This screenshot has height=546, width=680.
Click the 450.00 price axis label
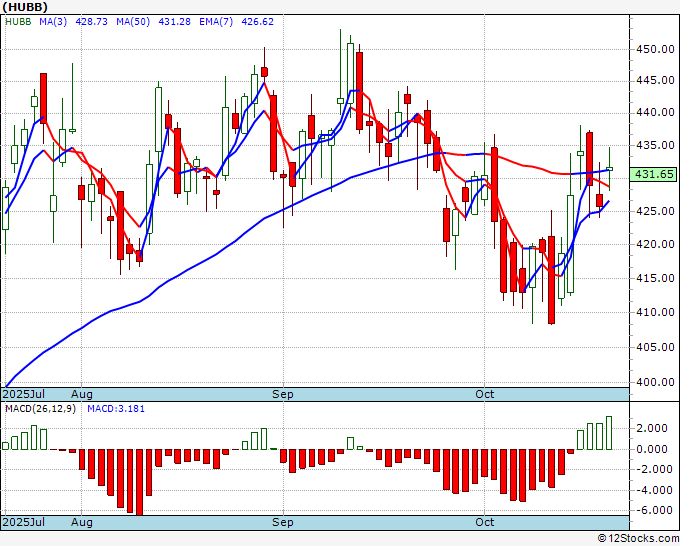(655, 49)
